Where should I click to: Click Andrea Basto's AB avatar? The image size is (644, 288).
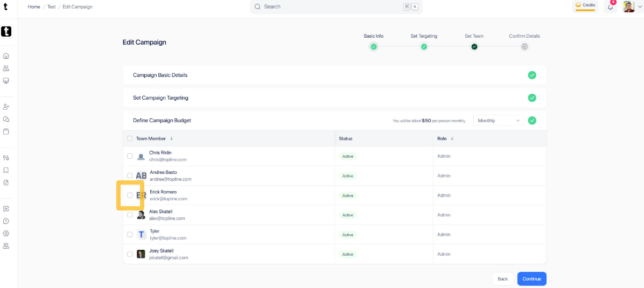141,176
